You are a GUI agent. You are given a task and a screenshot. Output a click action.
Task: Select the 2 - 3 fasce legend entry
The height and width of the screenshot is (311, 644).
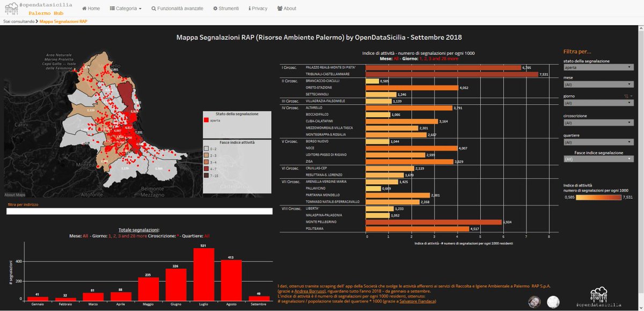[x=211, y=154]
